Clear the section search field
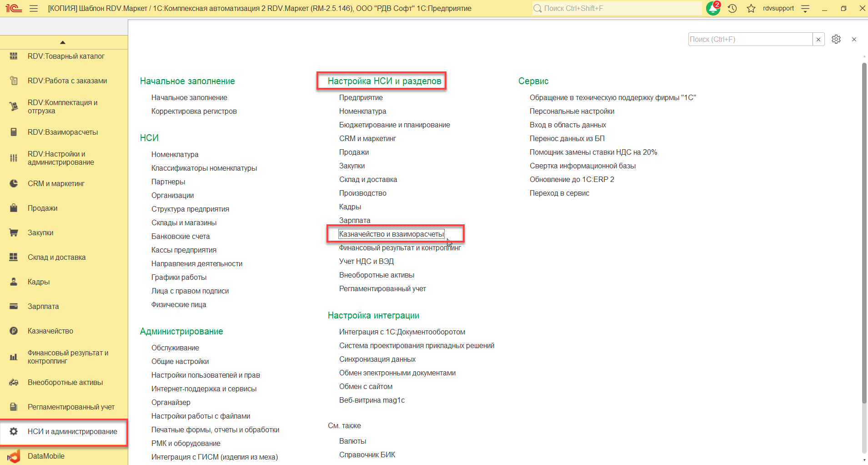 818,39
